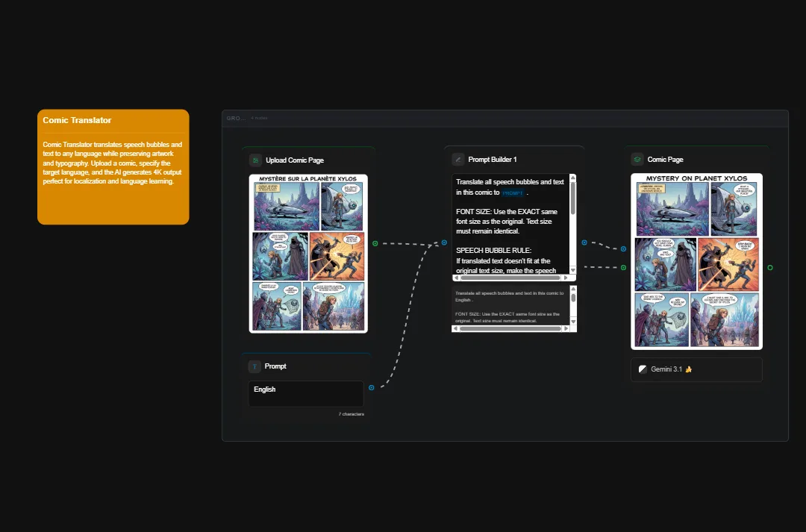Click the edit icon next to Gemini 3.1
This screenshot has height=532, width=806.
pos(643,369)
